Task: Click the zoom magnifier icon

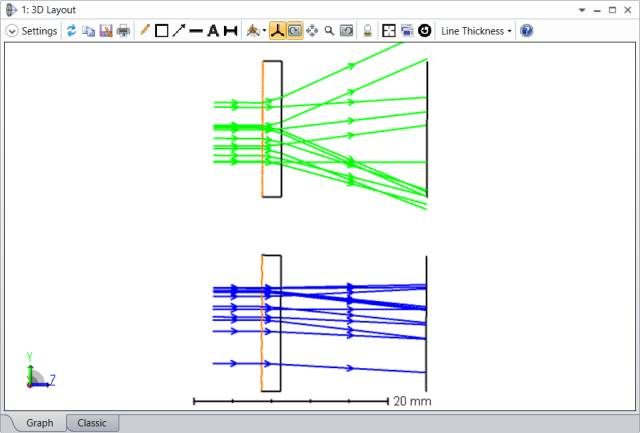Action: click(x=329, y=31)
